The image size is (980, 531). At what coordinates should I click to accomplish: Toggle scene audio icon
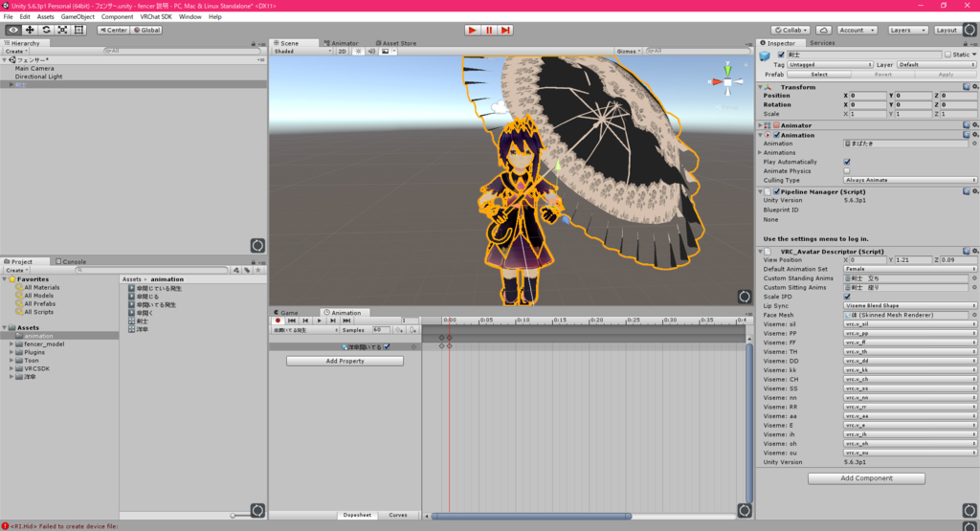(x=372, y=52)
